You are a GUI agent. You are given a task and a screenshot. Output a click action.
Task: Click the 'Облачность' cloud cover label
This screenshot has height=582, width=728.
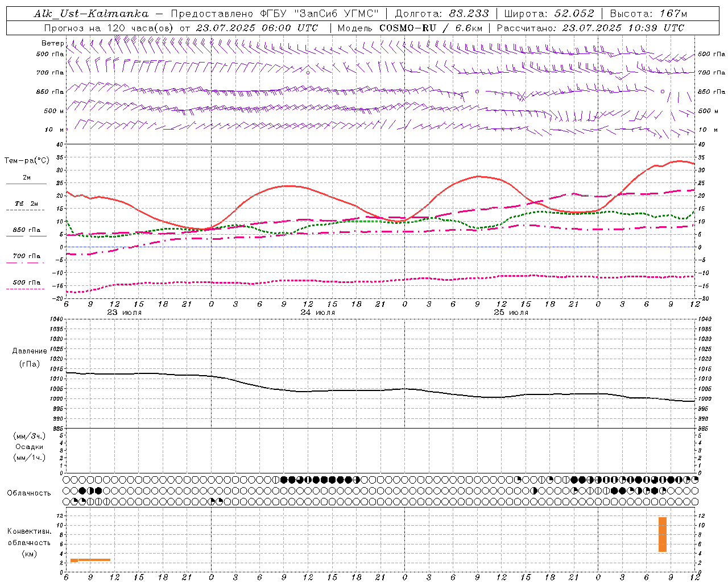tap(29, 493)
